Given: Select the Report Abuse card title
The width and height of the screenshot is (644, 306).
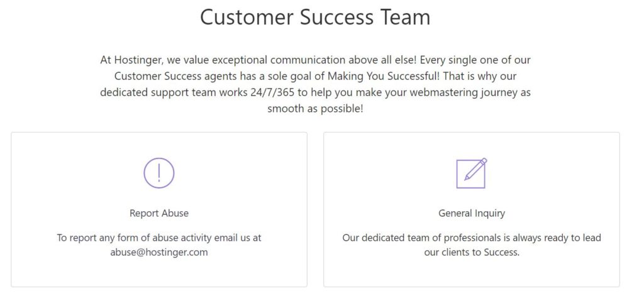Looking at the screenshot, I should click(x=159, y=213).
